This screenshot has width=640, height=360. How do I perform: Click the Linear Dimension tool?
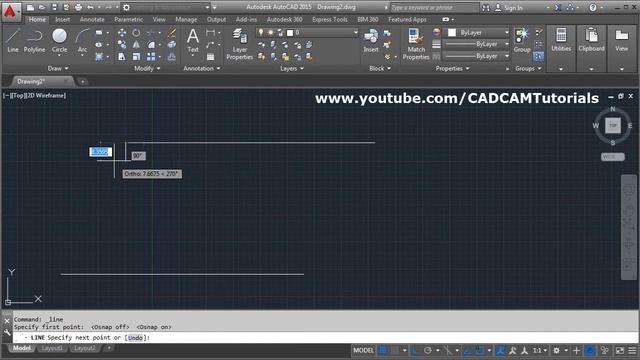pos(210,33)
